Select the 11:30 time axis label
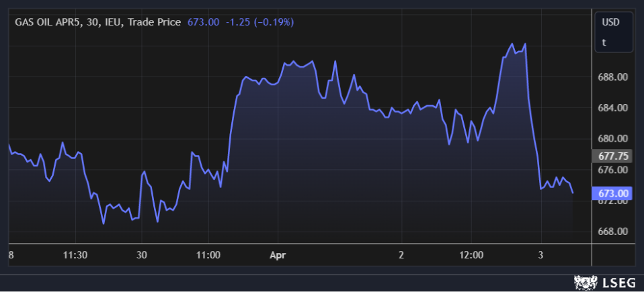The height and width of the screenshot is (292, 644). coord(75,255)
